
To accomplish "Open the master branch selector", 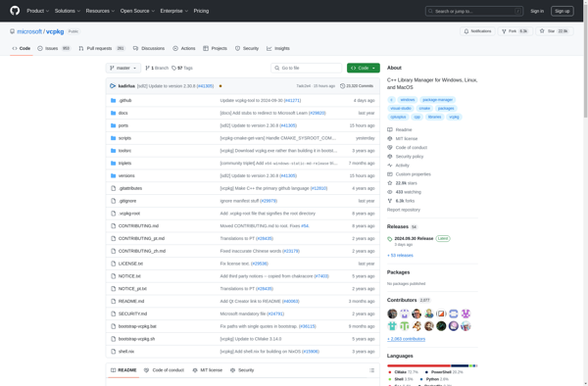I will tap(123, 68).
